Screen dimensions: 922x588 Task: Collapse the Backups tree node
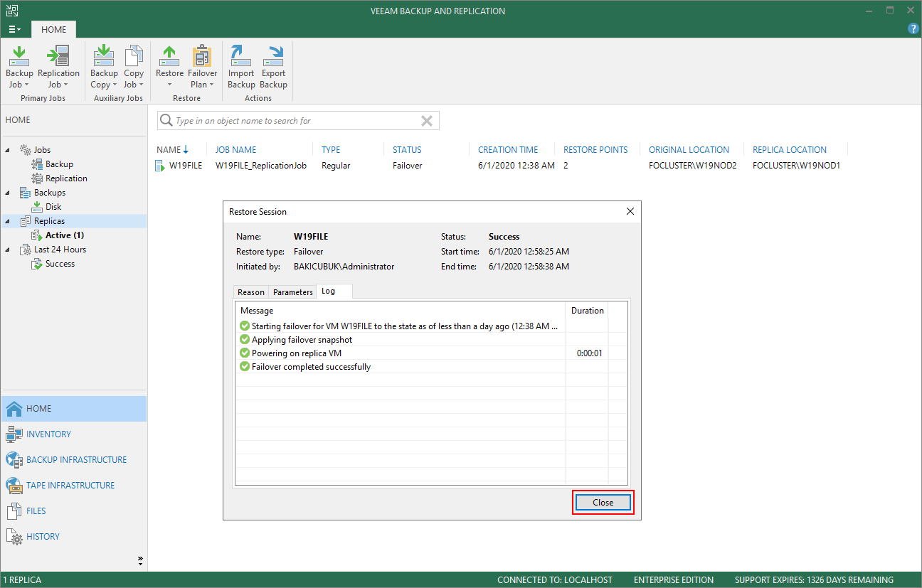(x=9, y=193)
